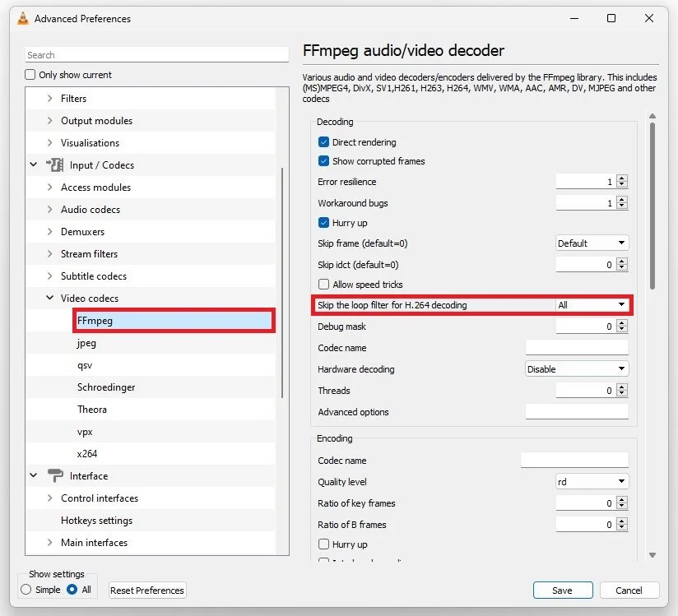The width and height of the screenshot is (678, 616).
Task: Open Hotkeys settings entry
Action: tap(96, 520)
